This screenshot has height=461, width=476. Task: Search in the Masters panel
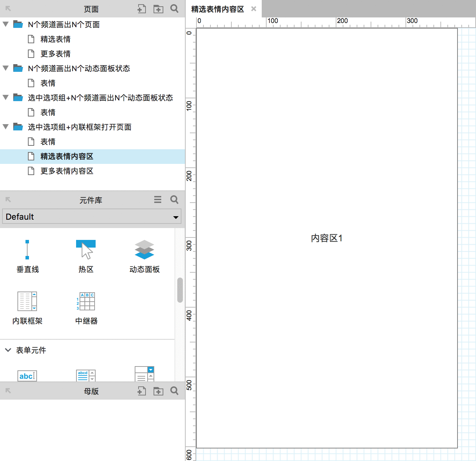(174, 391)
